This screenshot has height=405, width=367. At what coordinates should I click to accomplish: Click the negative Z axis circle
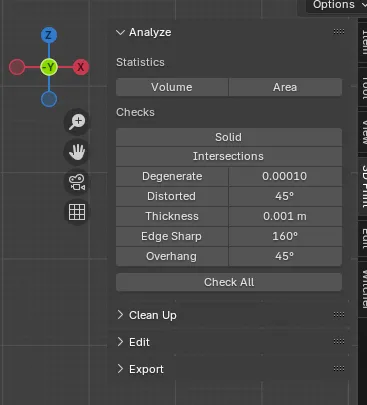point(49,99)
